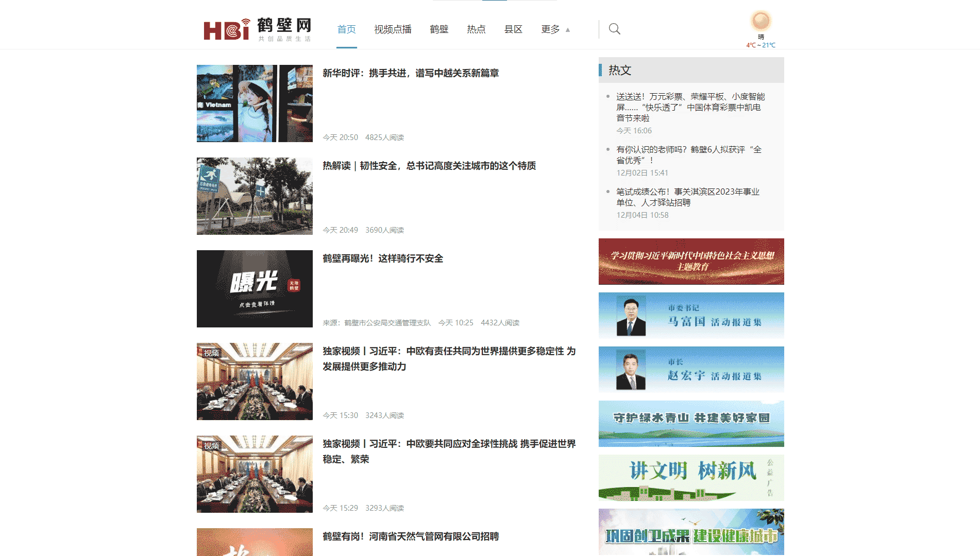
Task: Open banner 讲文明 树新风
Action: [x=691, y=478]
